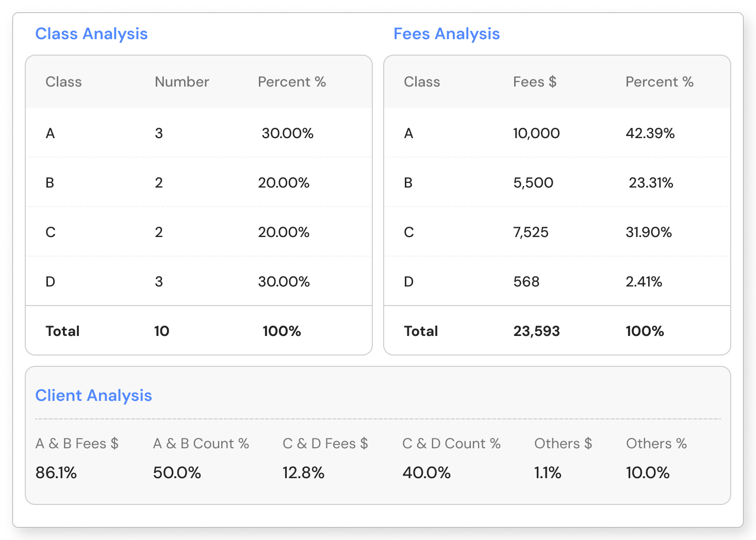Select the Others % value 10.0%

(647, 473)
